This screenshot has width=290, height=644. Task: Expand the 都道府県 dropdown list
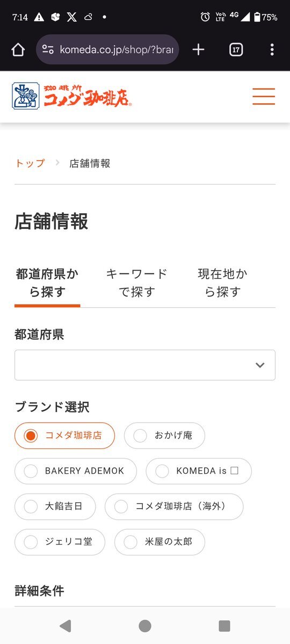point(145,365)
